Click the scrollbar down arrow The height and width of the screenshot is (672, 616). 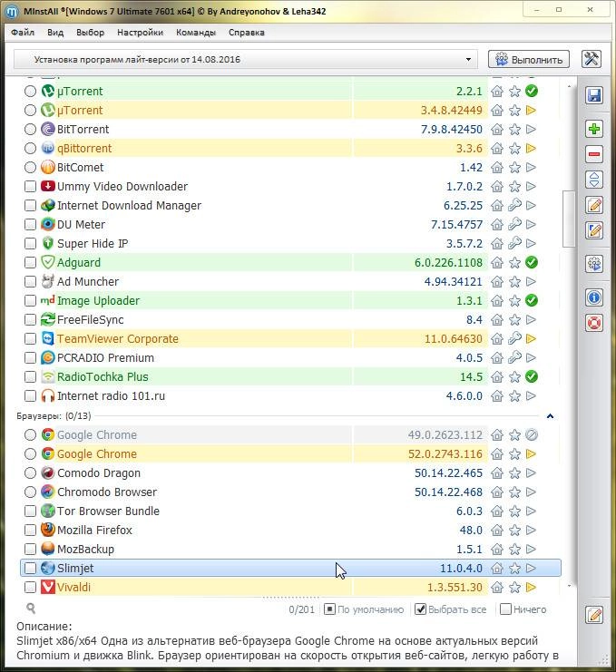569,586
